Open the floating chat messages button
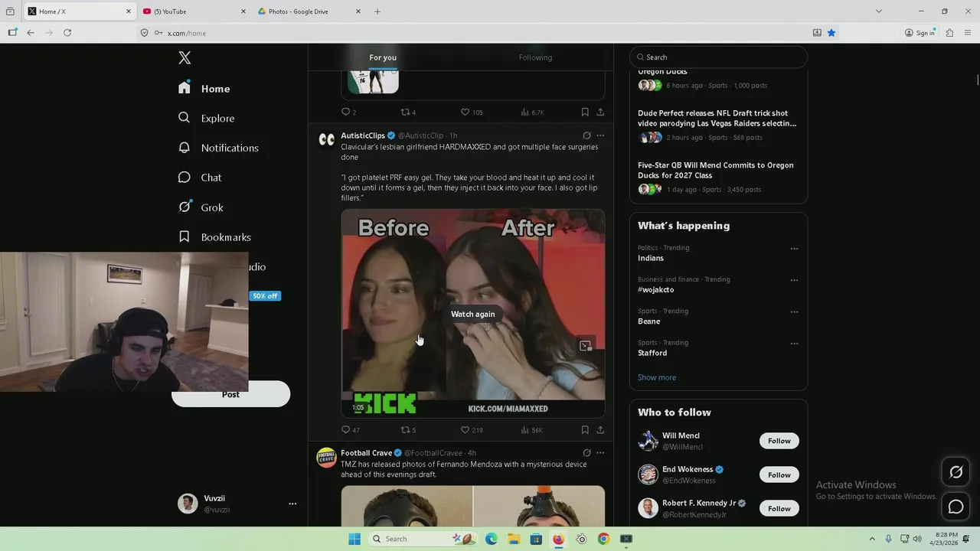The image size is (980, 551). coord(956,507)
